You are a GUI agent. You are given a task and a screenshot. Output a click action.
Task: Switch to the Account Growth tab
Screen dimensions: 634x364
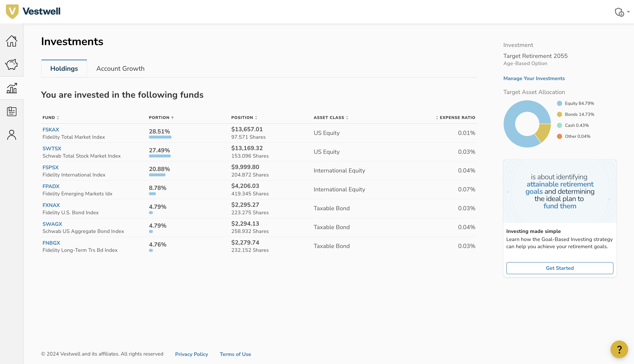pyautogui.click(x=120, y=69)
